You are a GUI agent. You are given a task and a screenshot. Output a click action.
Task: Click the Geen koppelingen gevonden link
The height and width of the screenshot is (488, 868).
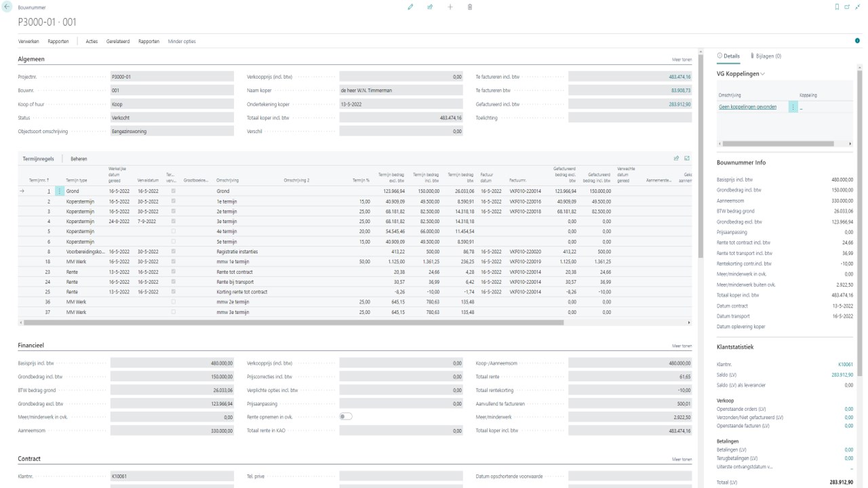[748, 106]
